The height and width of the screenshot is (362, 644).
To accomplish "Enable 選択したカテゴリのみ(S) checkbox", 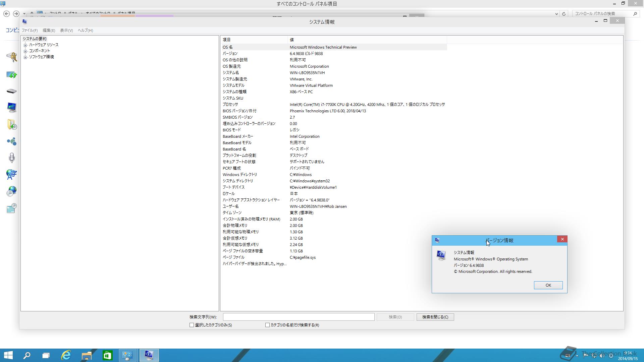I will pos(192,325).
